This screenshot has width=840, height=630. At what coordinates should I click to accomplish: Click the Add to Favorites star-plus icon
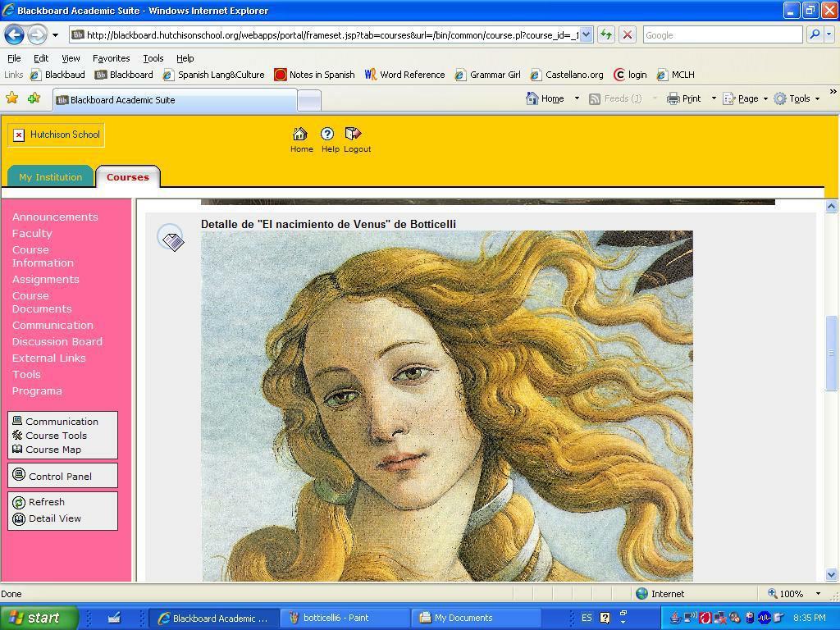coord(34,98)
